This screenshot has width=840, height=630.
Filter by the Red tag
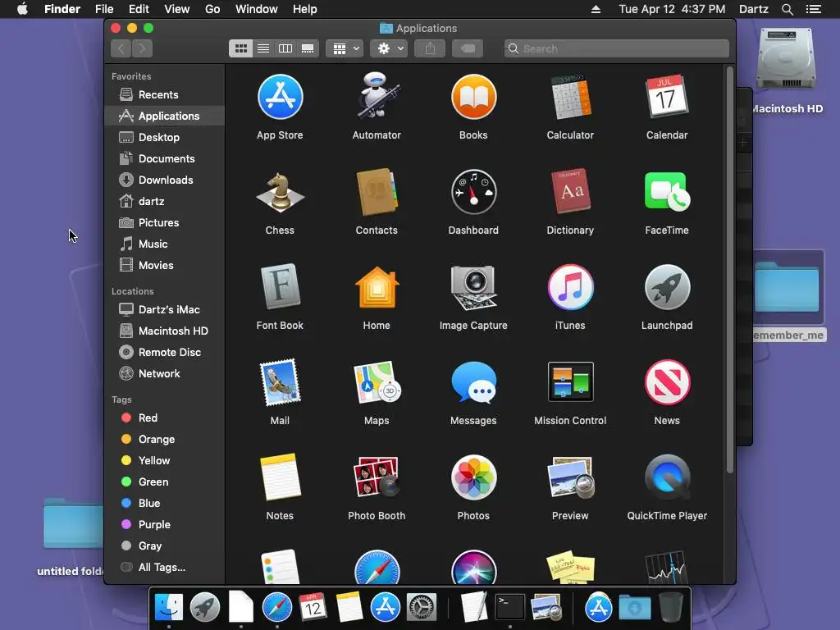coord(164,418)
